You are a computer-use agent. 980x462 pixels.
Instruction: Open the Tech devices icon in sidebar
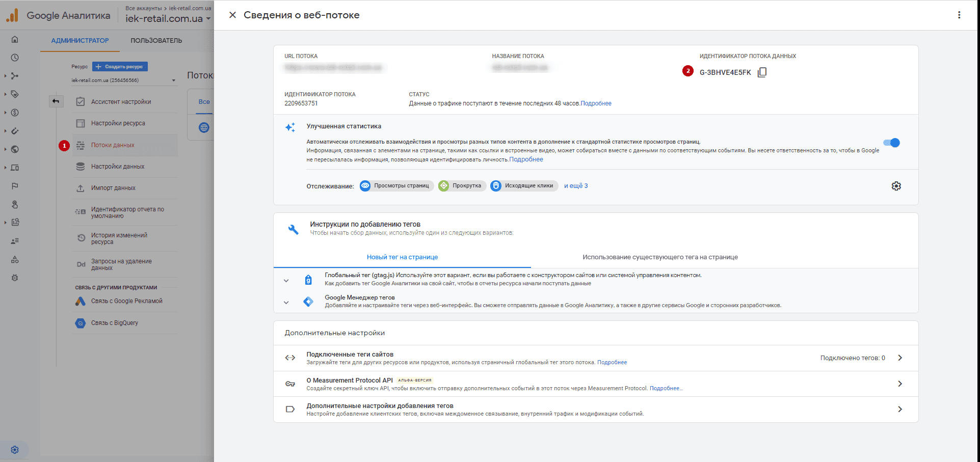pyautogui.click(x=15, y=168)
